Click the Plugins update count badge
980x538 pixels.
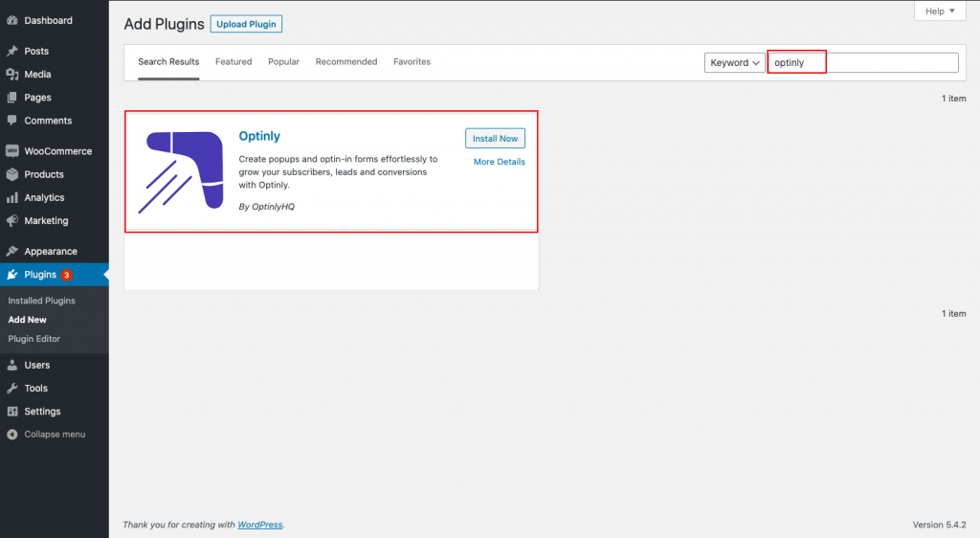(x=66, y=275)
